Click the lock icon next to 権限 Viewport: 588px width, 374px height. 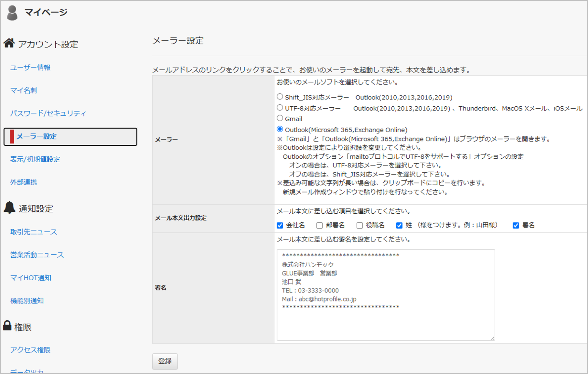[x=7, y=326]
